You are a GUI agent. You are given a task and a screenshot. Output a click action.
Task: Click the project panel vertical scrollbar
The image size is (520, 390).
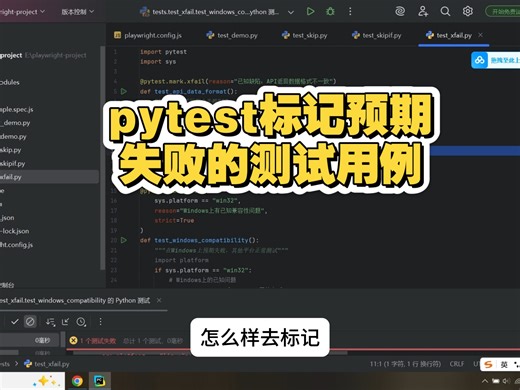[x=103, y=158]
